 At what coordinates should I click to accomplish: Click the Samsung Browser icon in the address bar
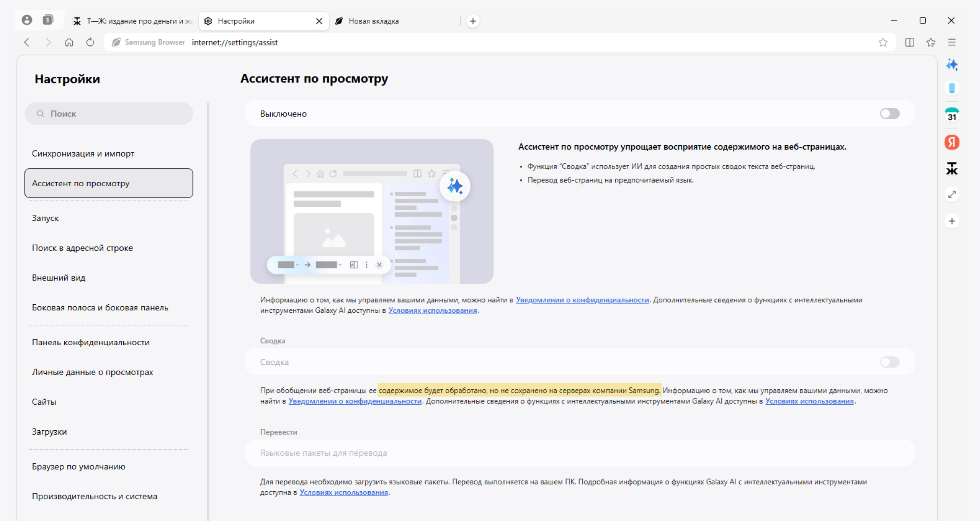[x=116, y=42]
